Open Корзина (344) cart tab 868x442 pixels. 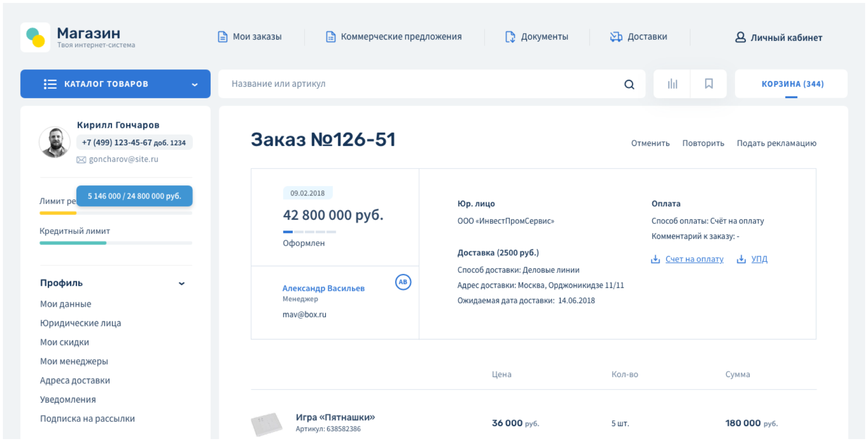point(792,84)
